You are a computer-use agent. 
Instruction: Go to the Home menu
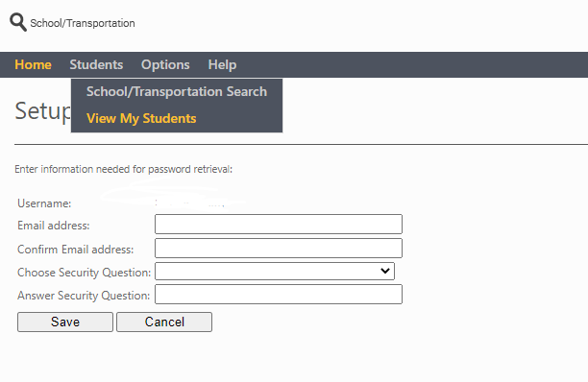click(33, 65)
